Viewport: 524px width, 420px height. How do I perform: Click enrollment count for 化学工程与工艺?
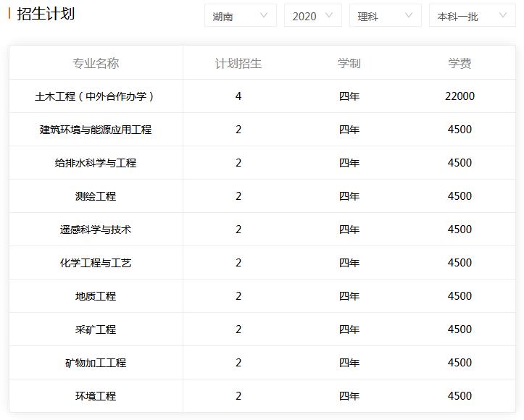point(238,263)
